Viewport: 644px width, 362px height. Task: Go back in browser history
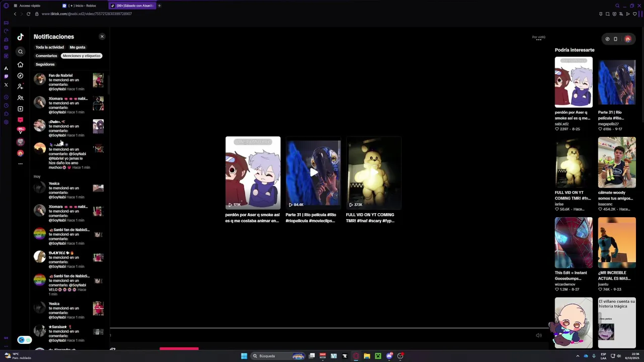(15, 14)
